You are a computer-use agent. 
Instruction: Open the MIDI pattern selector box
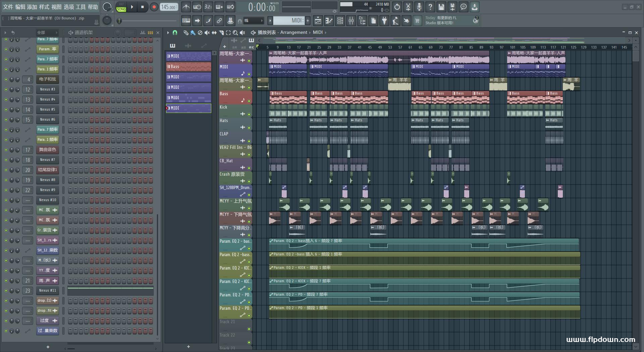[x=288, y=21]
